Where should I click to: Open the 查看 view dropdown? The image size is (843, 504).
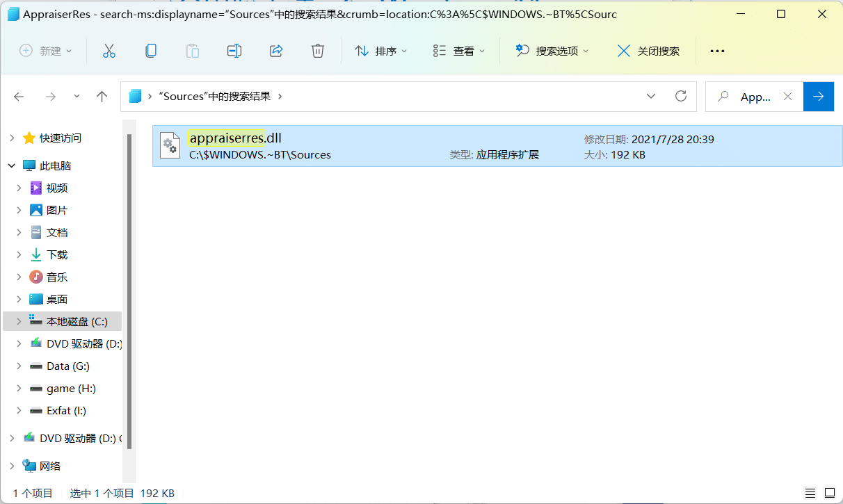pos(459,51)
